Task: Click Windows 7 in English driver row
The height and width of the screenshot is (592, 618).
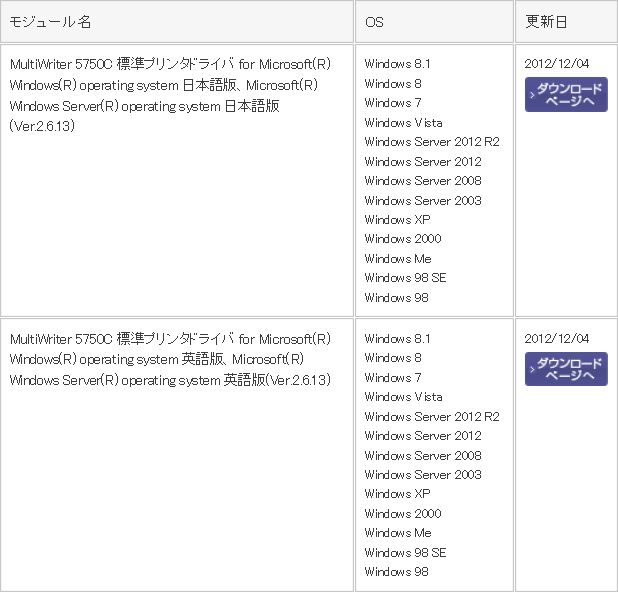Action: [x=393, y=378]
